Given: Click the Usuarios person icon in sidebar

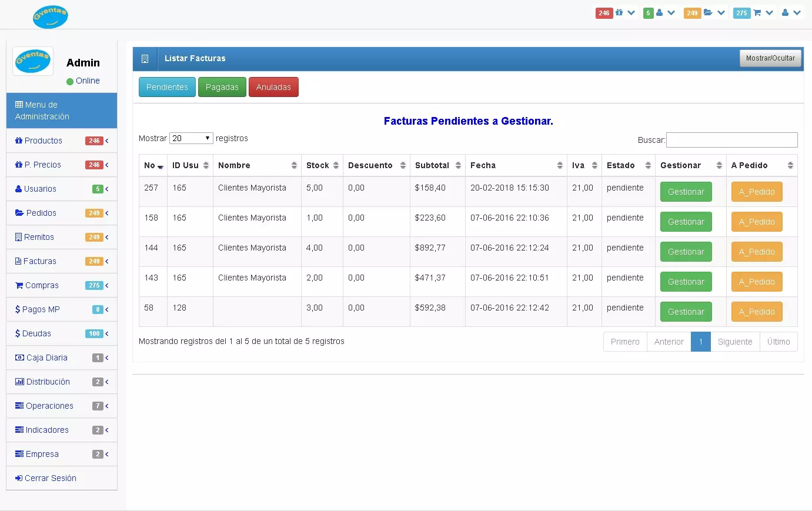Looking at the screenshot, I should (x=19, y=189).
